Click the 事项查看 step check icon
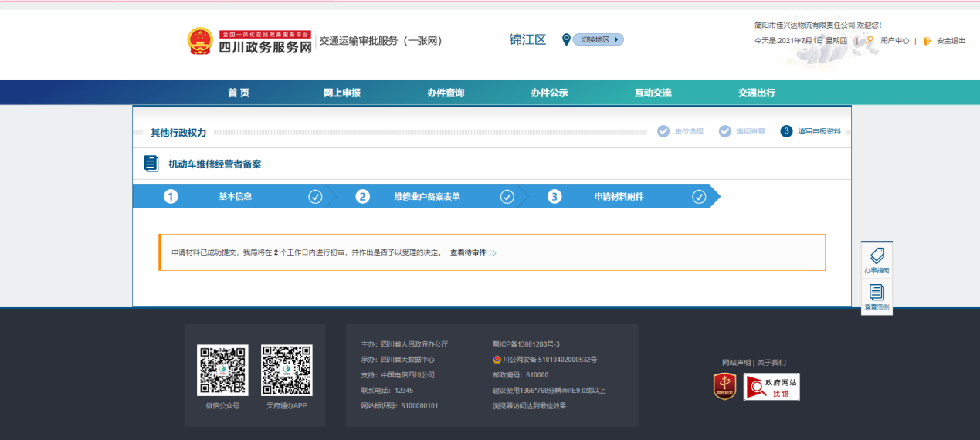This screenshot has height=440, width=980. coord(724,131)
